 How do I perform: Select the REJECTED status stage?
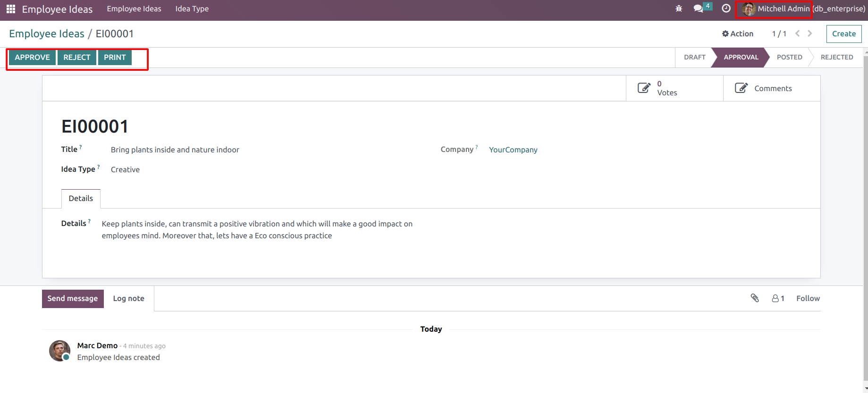tap(836, 57)
